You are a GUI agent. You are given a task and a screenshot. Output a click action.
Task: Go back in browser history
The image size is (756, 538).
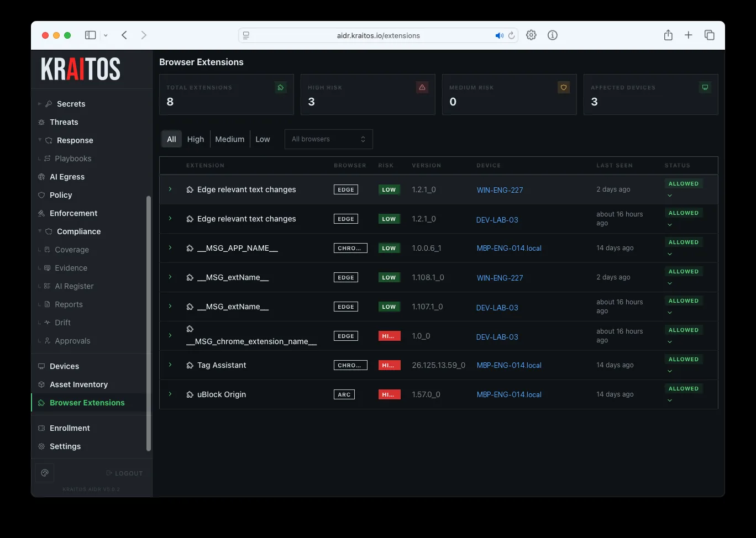124,35
